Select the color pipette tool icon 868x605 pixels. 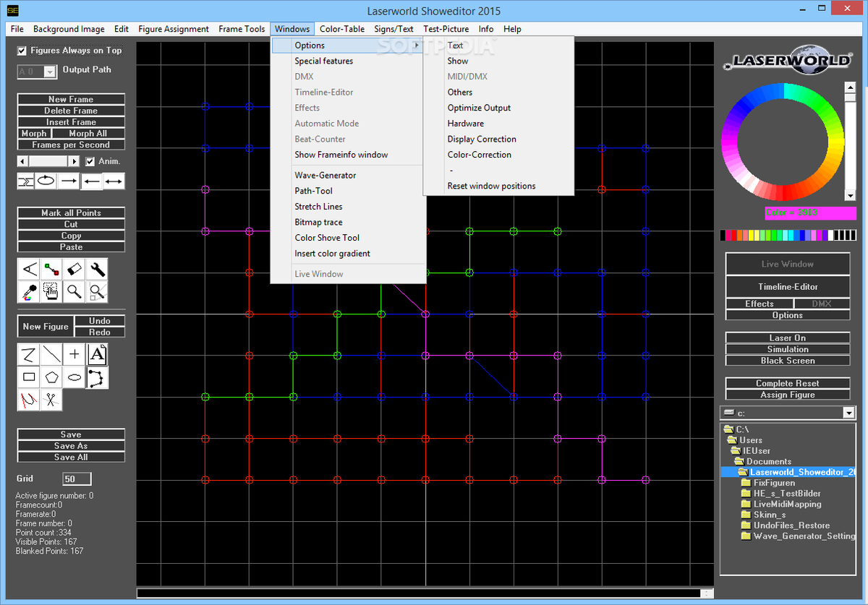click(x=28, y=292)
